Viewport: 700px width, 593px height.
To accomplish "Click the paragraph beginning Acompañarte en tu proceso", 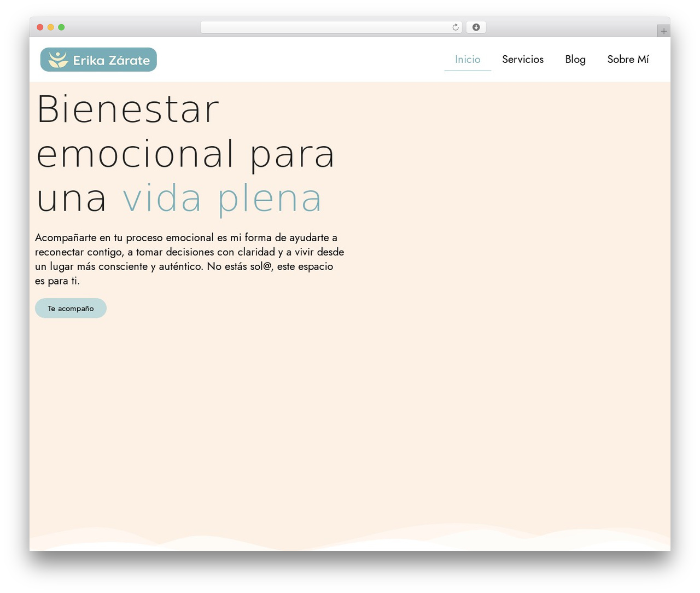I will (x=190, y=259).
